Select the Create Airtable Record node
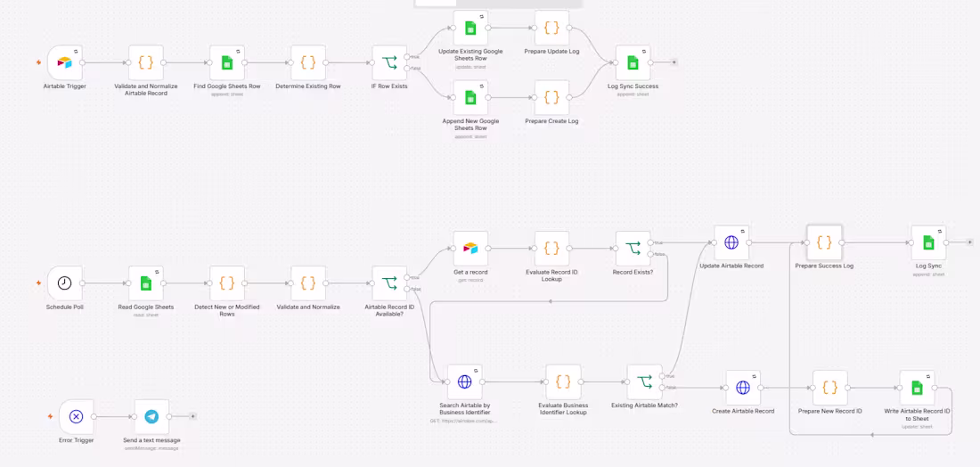Image resolution: width=980 pixels, height=467 pixels. click(743, 388)
